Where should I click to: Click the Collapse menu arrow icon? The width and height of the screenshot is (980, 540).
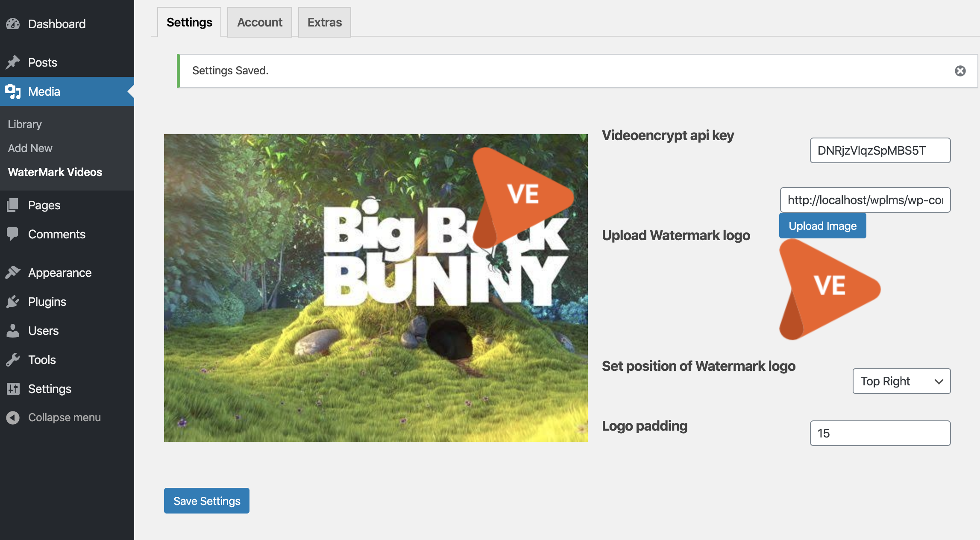click(x=13, y=417)
